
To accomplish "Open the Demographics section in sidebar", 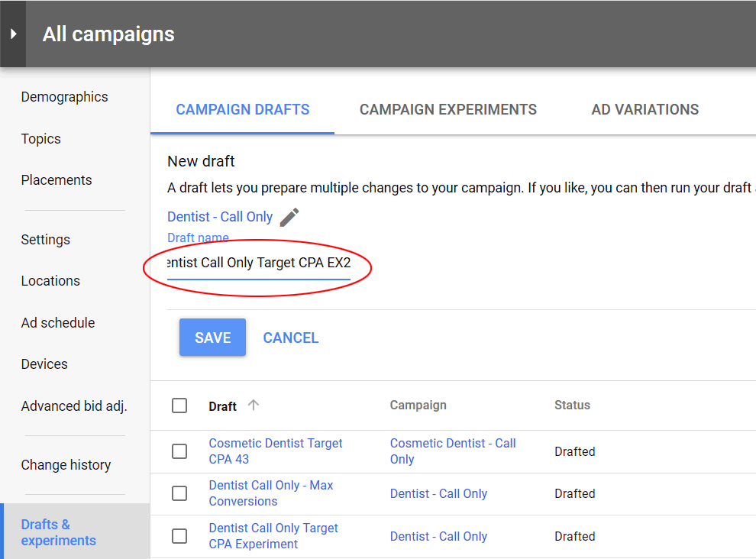I will click(x=64, y=97).
